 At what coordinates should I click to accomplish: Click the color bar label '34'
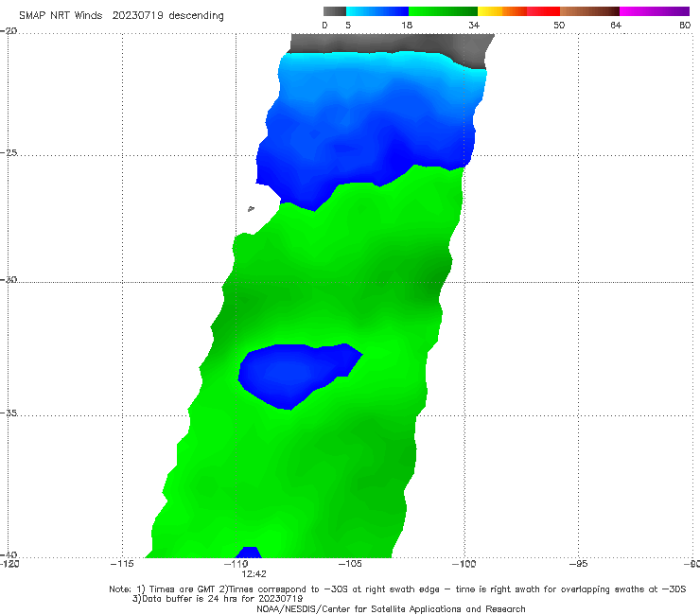point(474,25)
